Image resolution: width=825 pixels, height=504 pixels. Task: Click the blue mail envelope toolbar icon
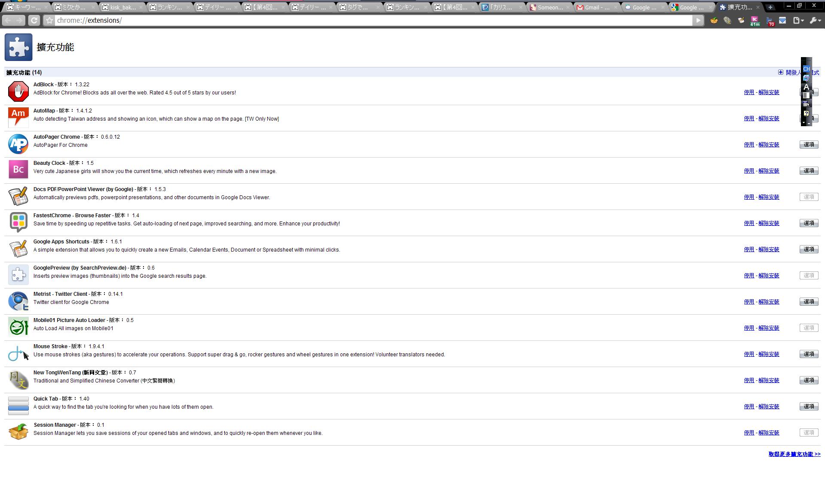[x=782, y=20]
